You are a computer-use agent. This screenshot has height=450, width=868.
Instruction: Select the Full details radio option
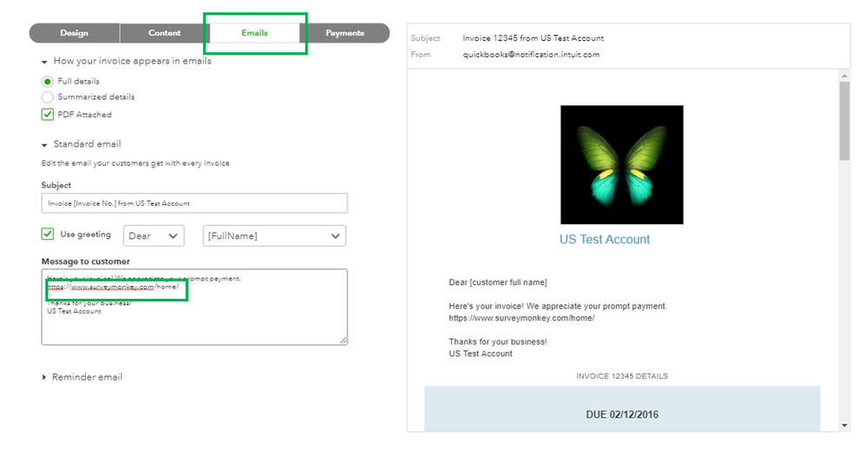pyautogui.click(x=48, y=82)
